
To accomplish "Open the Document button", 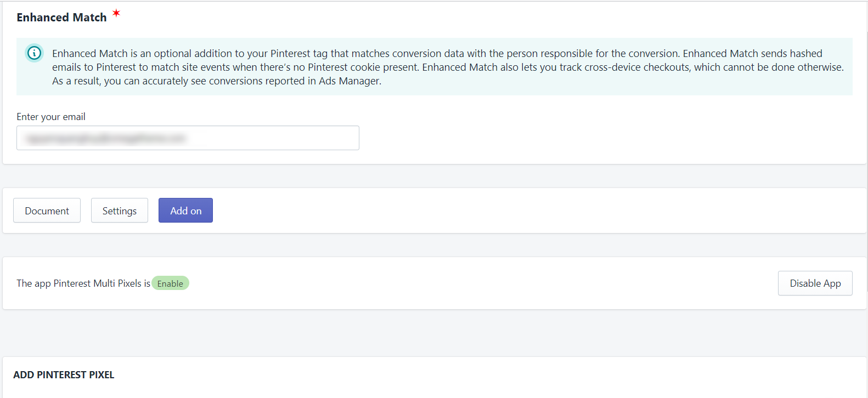I will (47, 211).
